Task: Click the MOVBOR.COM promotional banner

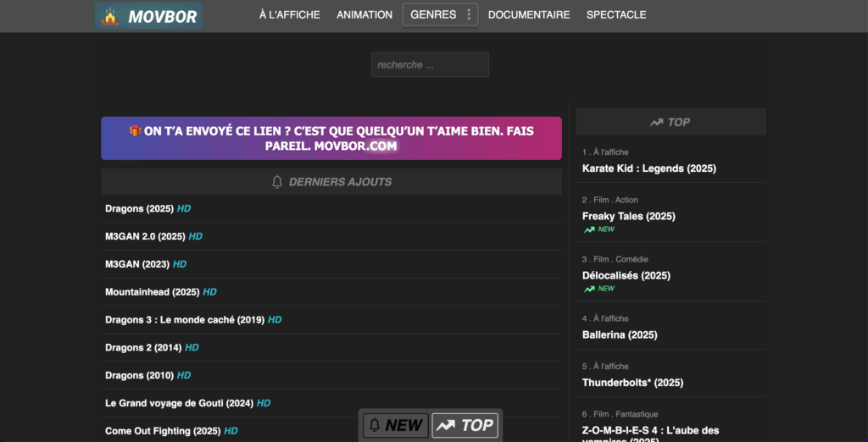Action: pyautogui.click(x=331, y=138)
